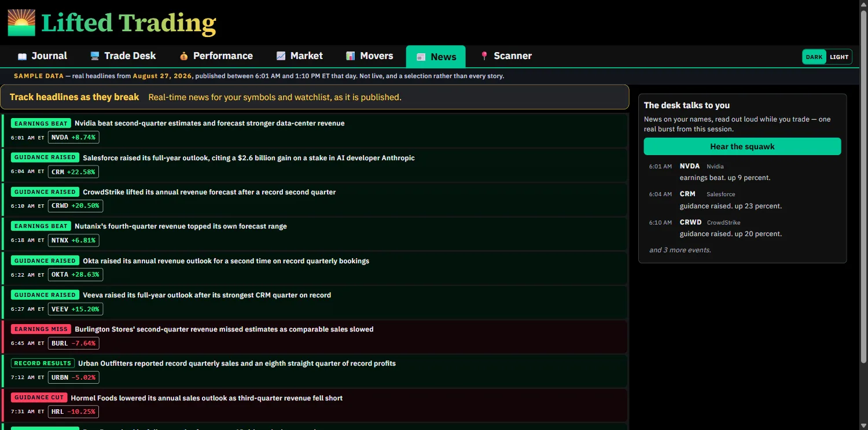Screen dimensions: 868x430
Task: Open the CRWD +20.50% ticker chip
Action: point(75,205)
